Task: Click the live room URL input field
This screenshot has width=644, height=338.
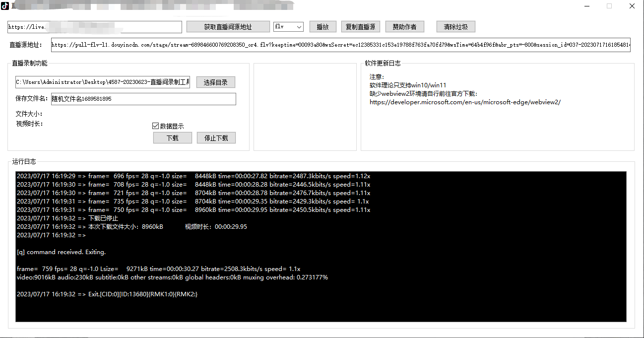Action: [x=95, y=27]
